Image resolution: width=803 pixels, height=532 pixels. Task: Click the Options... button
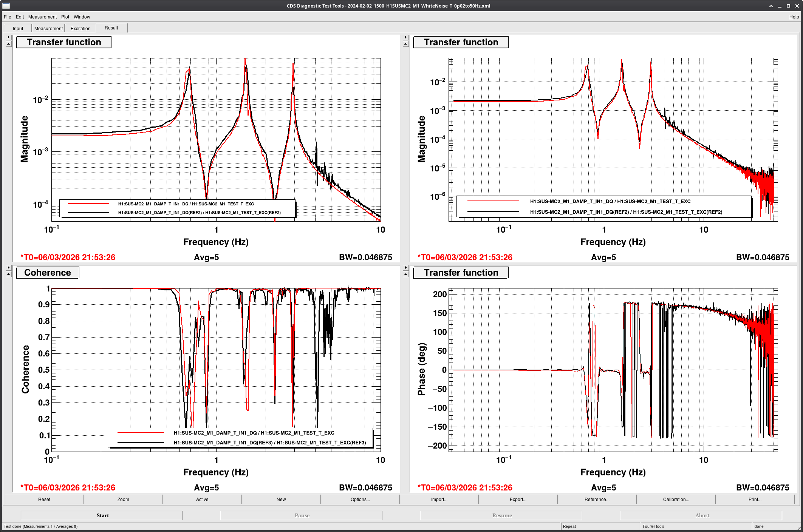click(360, 499)
